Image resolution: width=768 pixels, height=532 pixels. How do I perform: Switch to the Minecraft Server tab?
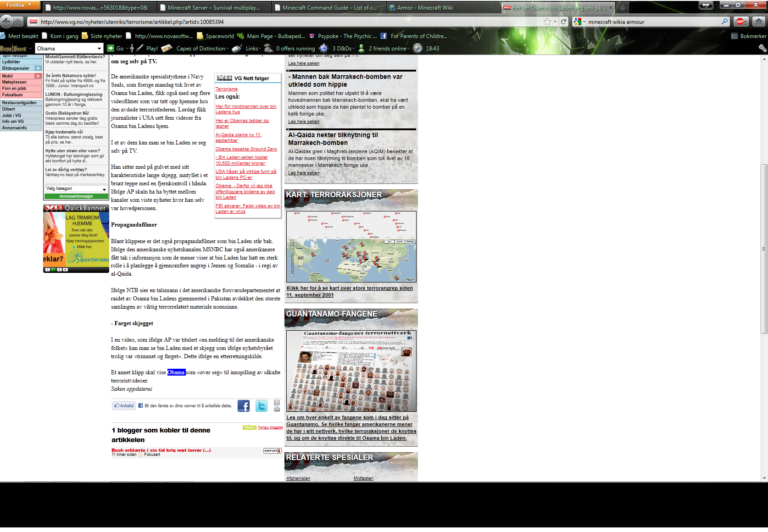(214, 8)
